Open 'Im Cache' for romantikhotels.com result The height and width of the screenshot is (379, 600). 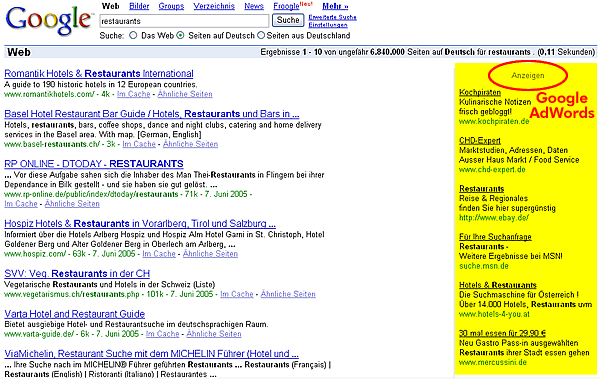pos(134,94)
